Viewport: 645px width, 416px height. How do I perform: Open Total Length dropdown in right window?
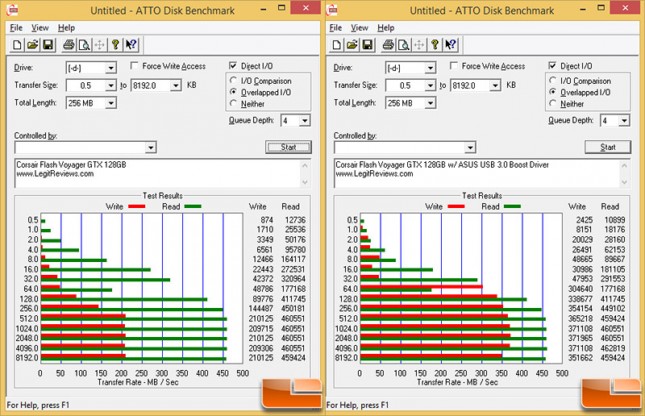click(x=430, y=103)
